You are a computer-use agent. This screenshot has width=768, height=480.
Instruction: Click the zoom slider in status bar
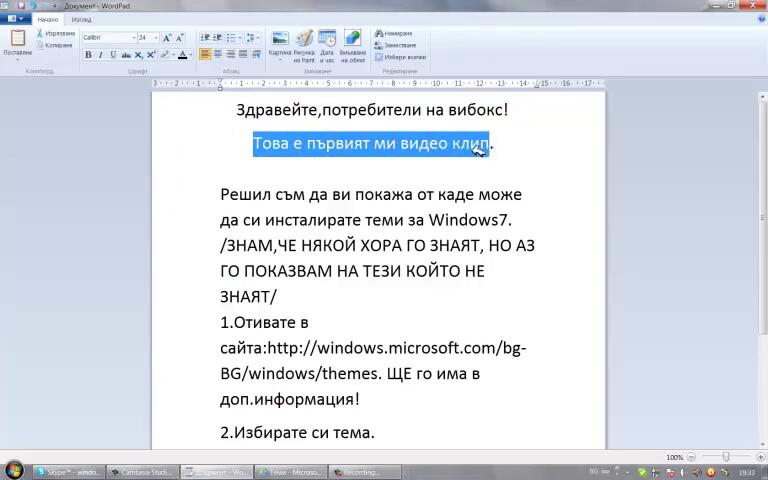click(x=726, y=457)
